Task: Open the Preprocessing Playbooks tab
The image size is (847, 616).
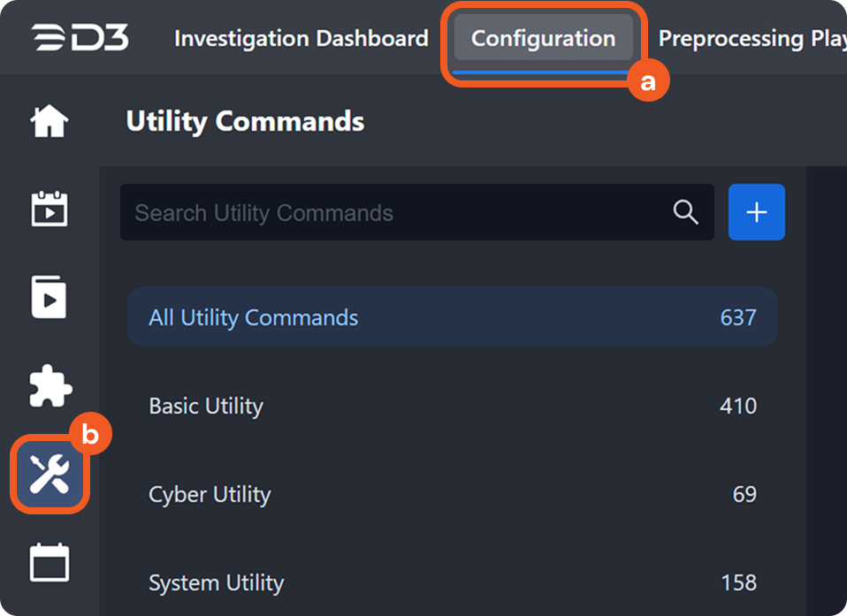Action: click(x=752, y=39)
